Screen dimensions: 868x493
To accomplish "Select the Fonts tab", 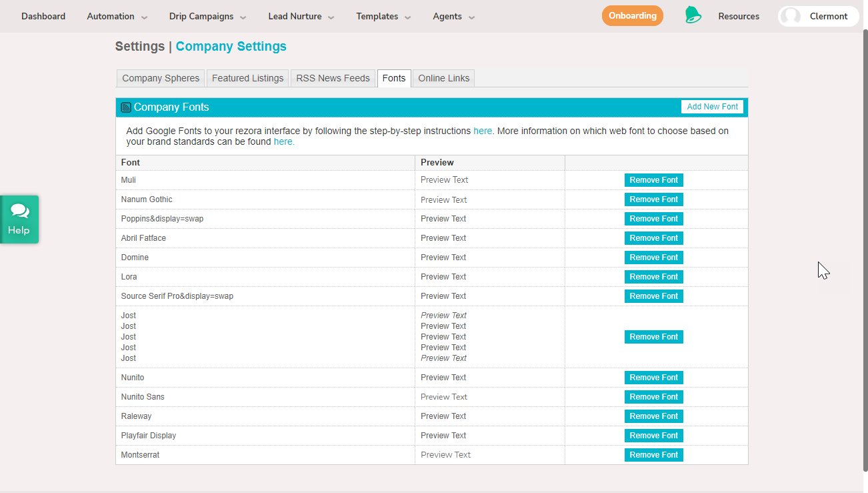I will tap(394, 78).
